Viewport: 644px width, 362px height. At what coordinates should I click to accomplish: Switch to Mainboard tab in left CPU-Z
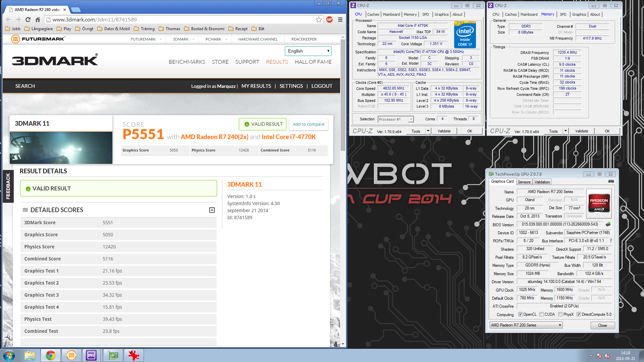pos(391,14)
